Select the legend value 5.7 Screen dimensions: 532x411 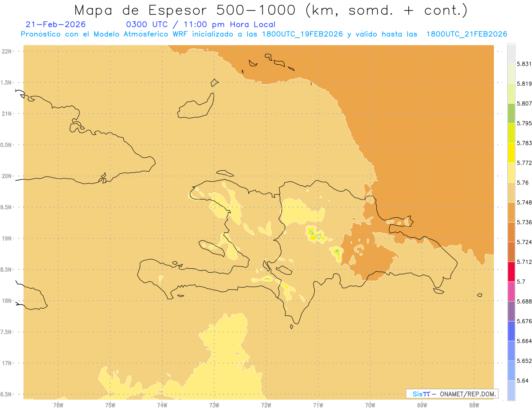pos(521,282)
